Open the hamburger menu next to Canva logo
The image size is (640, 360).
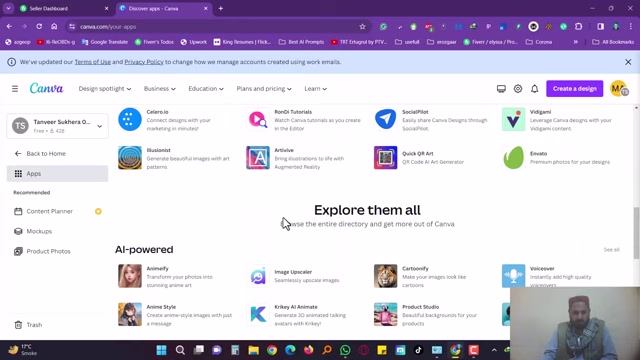point(15,89)
